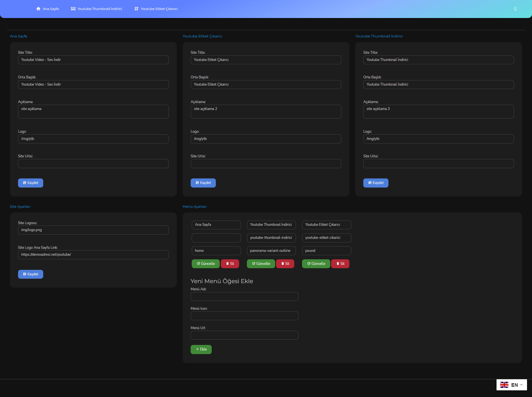Viewport: 532px width, 397px height.
Task: Save the Site Ayarları settings
Action: 30,274
